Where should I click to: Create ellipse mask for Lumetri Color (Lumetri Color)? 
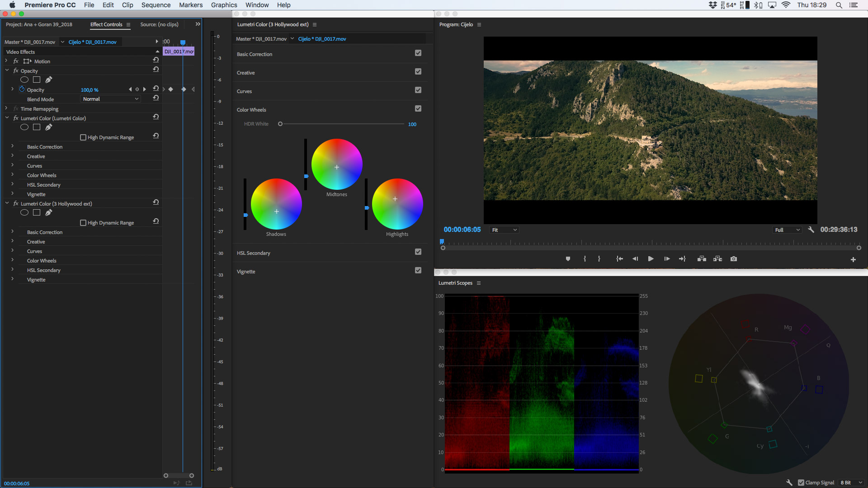[24, 127]
